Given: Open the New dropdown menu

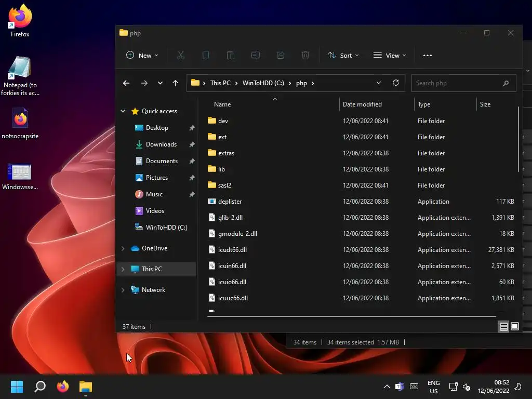Looking at the screenshot, I should [x=142, y=55].
